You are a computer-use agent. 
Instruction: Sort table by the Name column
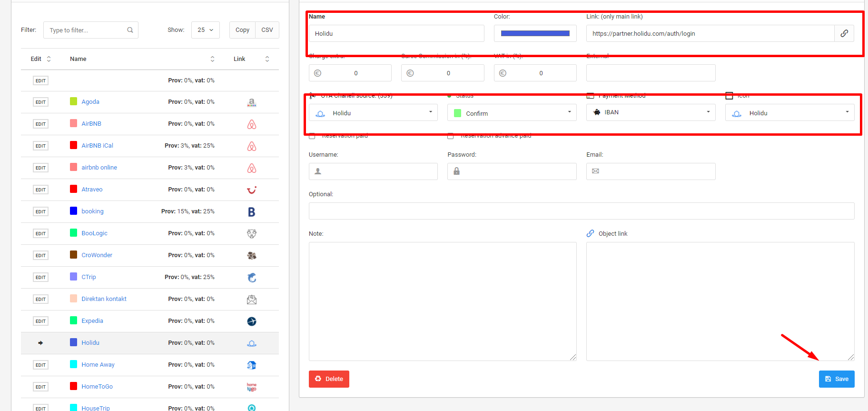point(142,59)
